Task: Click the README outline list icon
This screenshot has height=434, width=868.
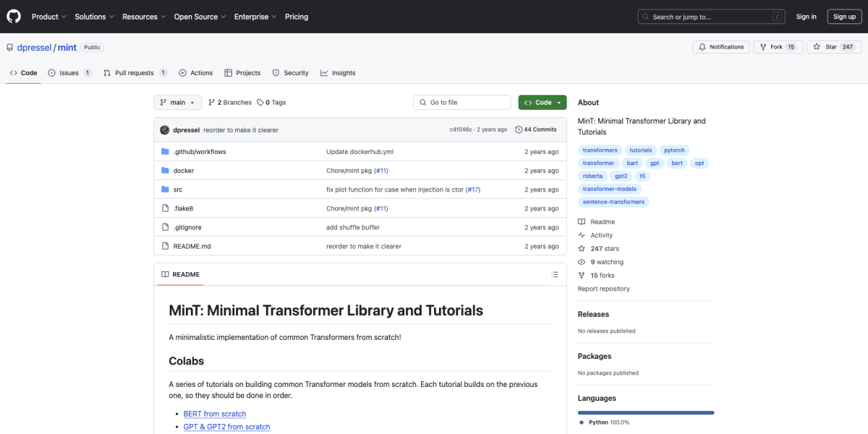Action: (555, 275)
